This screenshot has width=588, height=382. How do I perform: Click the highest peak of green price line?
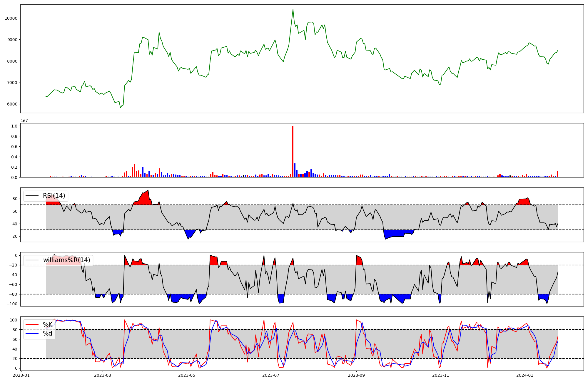[x=293, y=9]
